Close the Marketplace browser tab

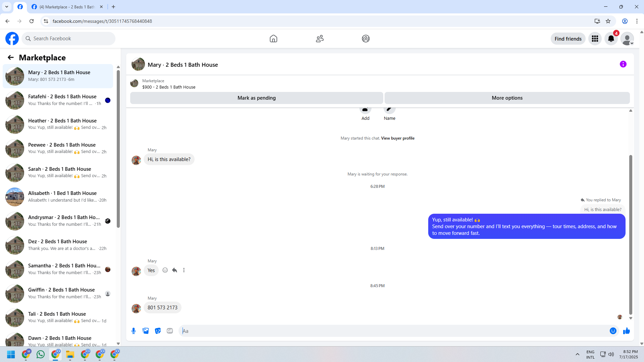tap(101, 7)
